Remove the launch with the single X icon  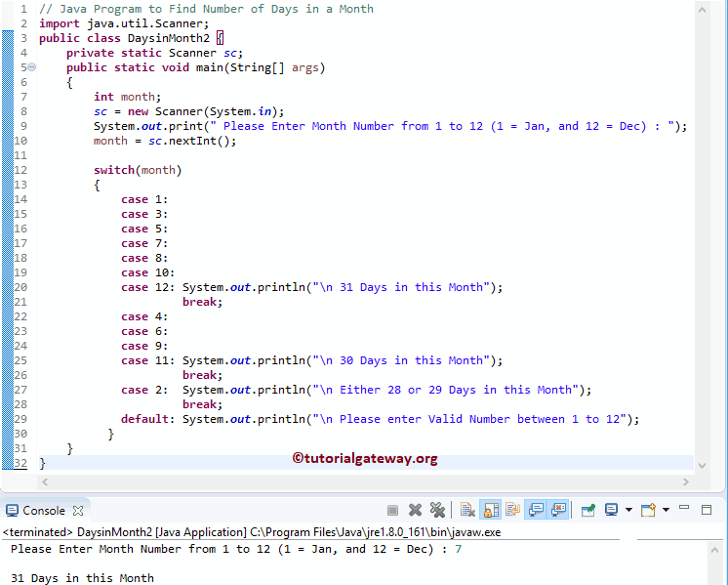[x=415, y=510]
